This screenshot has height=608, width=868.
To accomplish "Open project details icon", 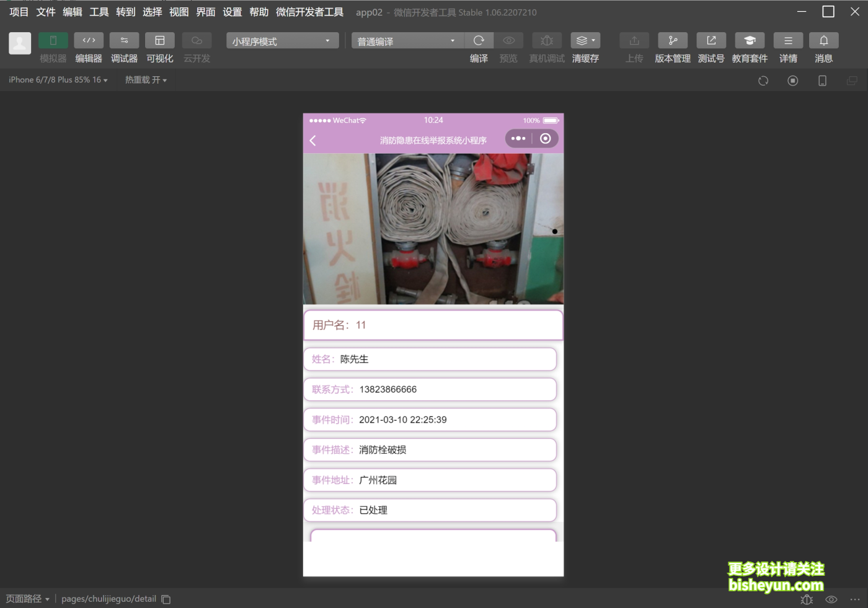I will tap(788, 41).
